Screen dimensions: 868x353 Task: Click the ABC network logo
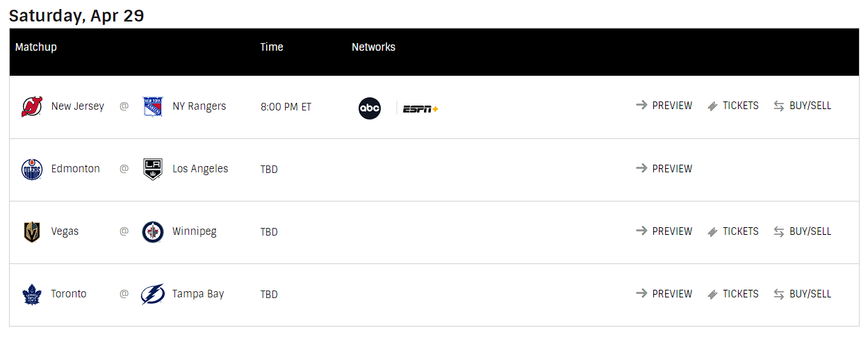(x=370, y=108)
